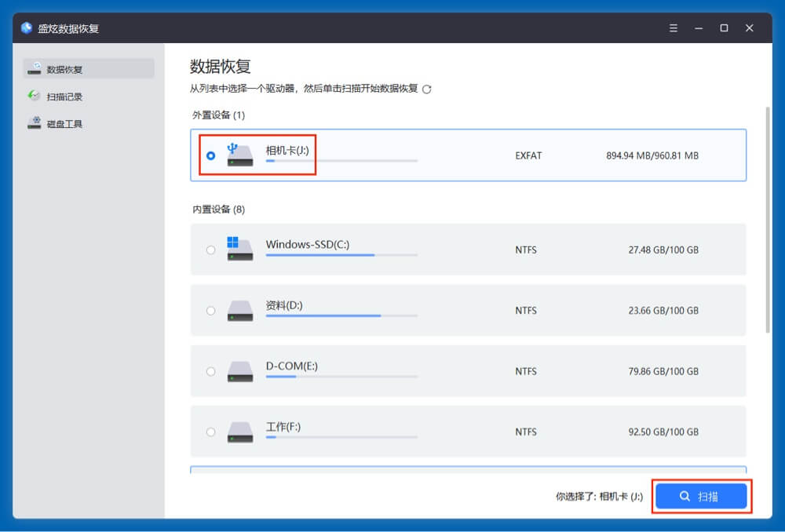785x532 pixels.
Task: Switch to 磁盘工具 in the sidebar
Action: (x=64, y=124)
